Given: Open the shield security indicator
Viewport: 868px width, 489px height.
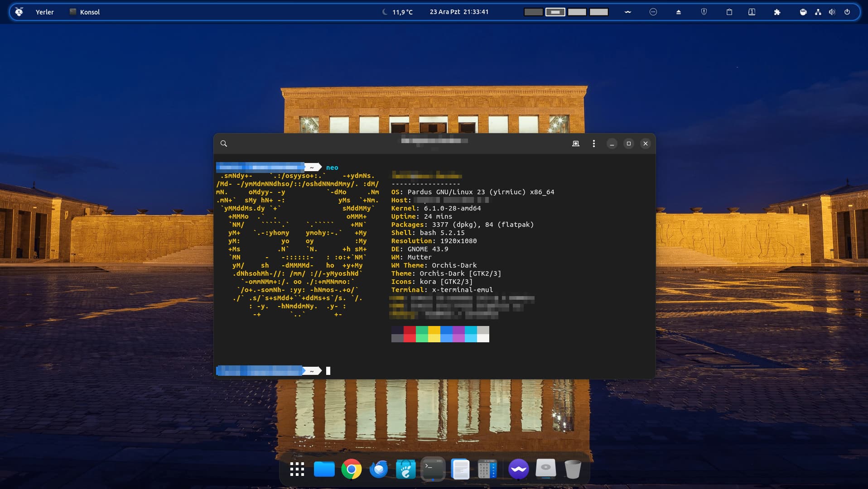Looking at the screenshot, I should (704, 12).
